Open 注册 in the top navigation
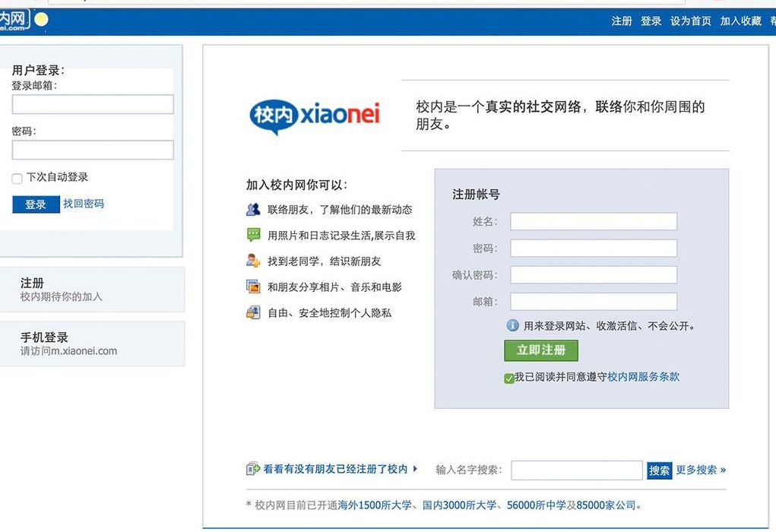 [x=622, y=21]
